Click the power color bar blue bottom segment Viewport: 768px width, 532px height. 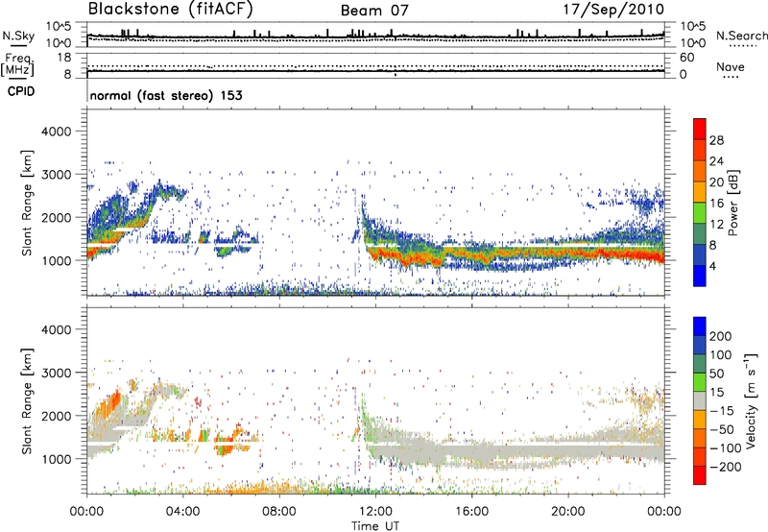[700, 276]
